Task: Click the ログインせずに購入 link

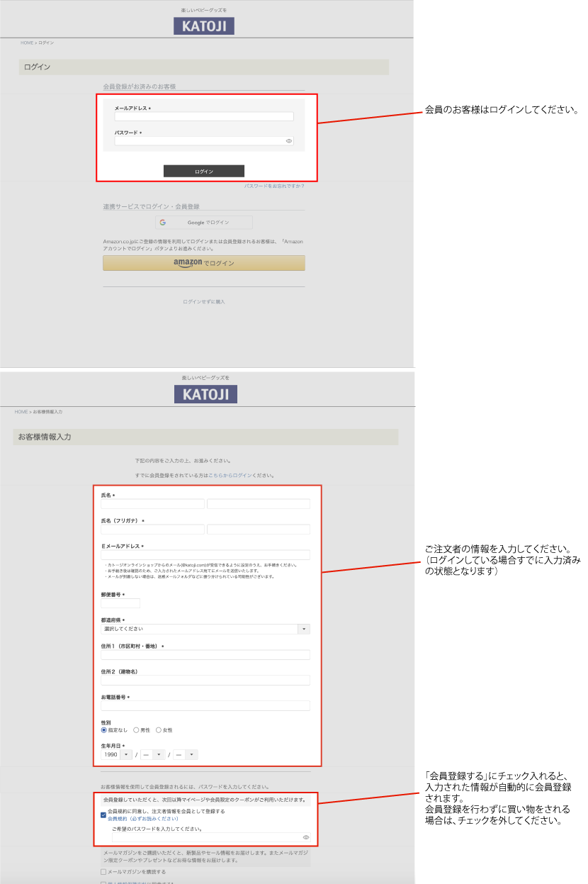Action: coord(204,302)
